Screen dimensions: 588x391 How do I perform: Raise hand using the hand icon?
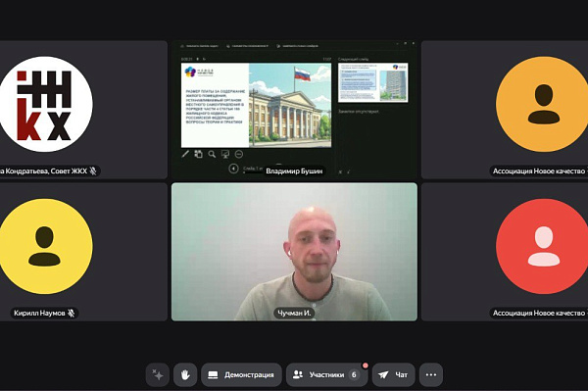[185, 374]
